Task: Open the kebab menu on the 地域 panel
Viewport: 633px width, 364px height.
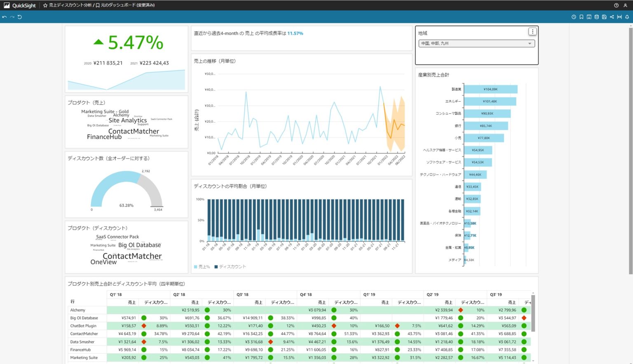Action: 532,31
